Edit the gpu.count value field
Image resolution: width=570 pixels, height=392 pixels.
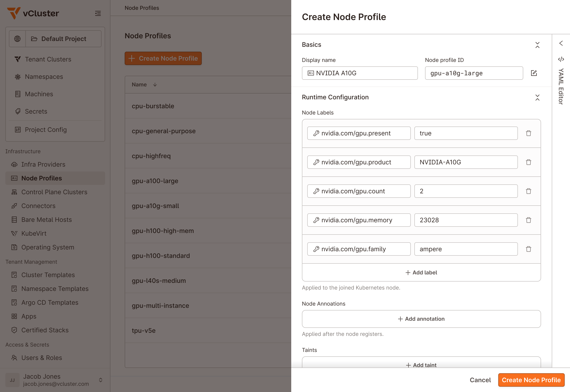coord(466,191)
